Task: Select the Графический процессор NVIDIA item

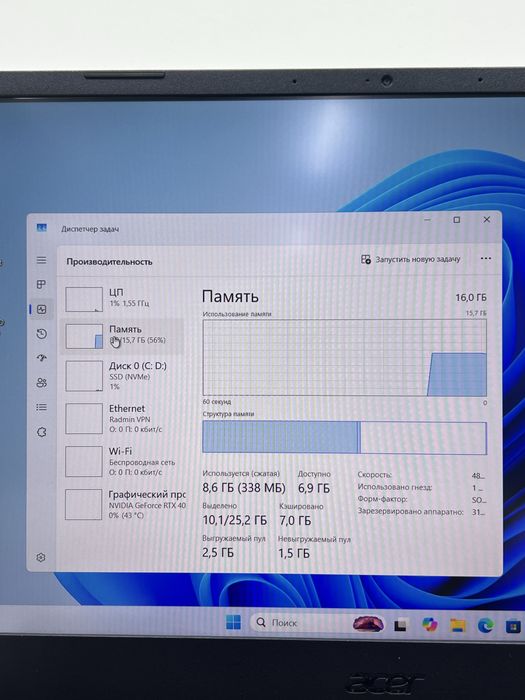Action: click(x=122, y=504)
